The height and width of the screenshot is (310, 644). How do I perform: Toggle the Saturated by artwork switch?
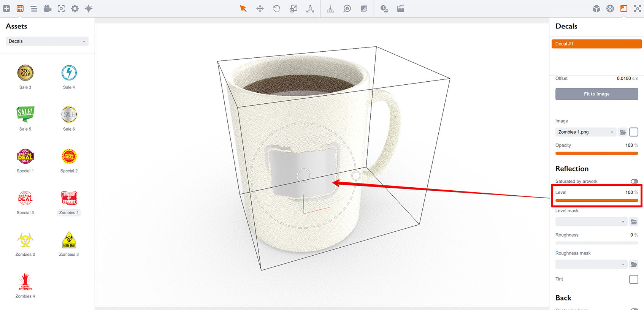point(634,181)
